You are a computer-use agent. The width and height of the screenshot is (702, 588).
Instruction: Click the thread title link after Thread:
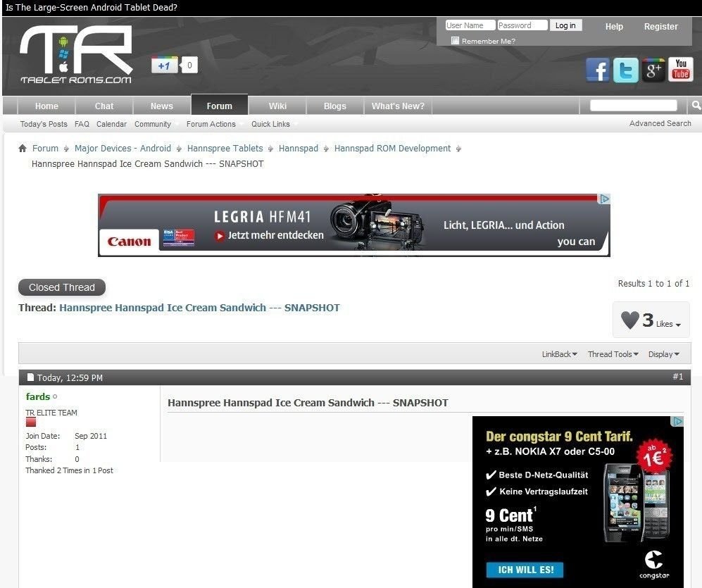(200, 308)
